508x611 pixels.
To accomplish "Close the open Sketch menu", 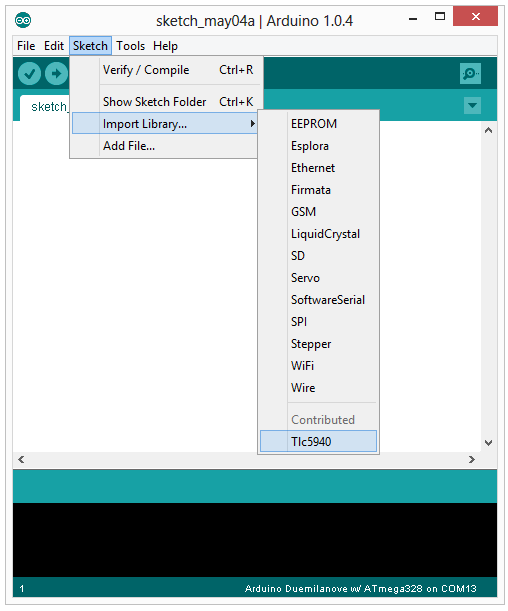I will [90, 46].
